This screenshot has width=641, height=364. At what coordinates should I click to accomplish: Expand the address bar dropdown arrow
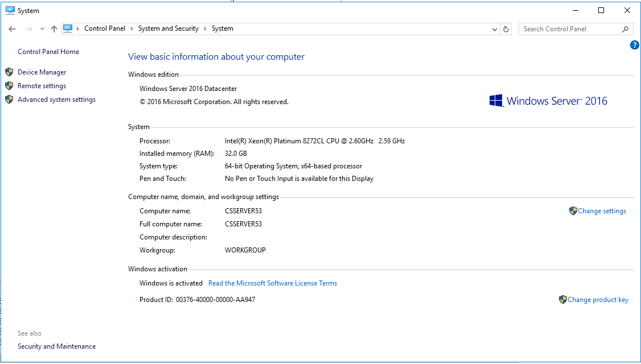point(494,28)
